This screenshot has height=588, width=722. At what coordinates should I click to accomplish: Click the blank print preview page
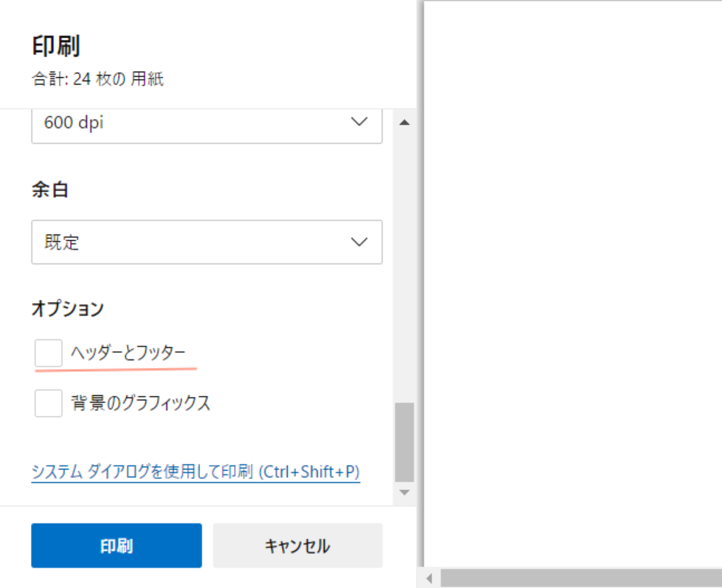(572, 283)
